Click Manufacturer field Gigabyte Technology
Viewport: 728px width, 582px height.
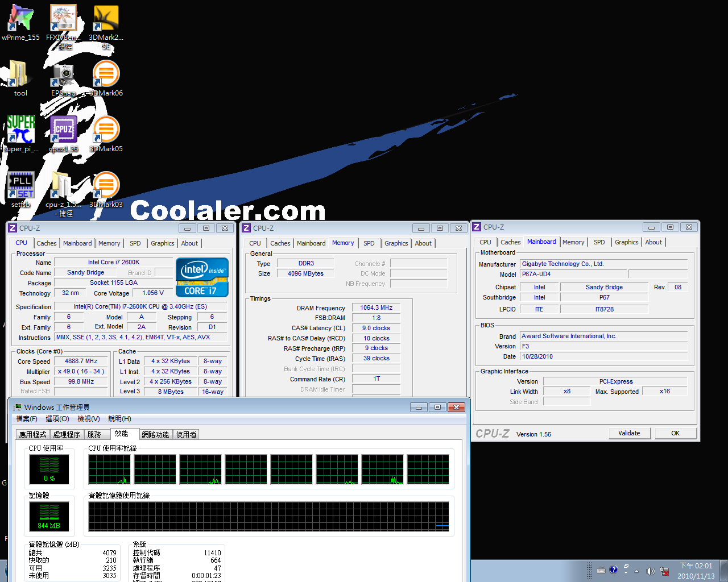tap(604, 264)
